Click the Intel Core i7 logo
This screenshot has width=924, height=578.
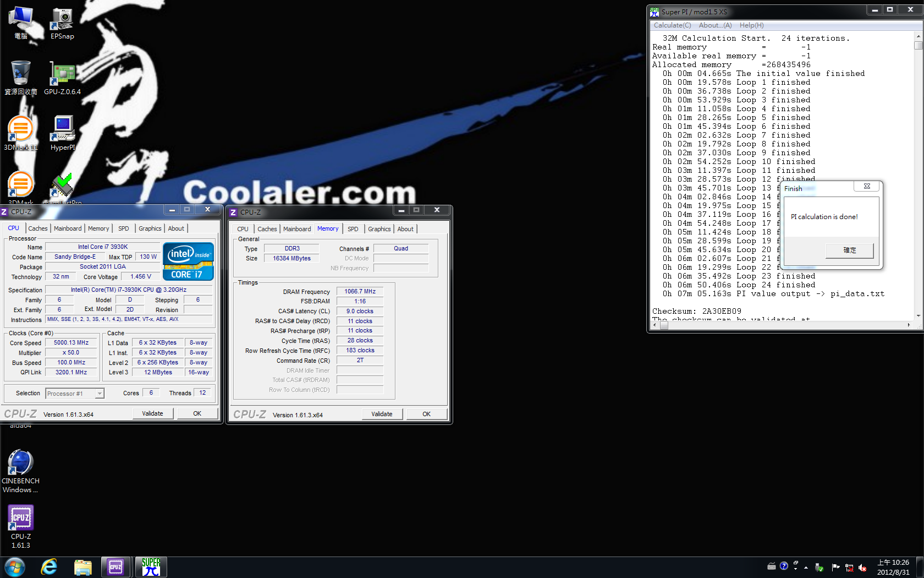pyautogui.click(x=188, y=262)
